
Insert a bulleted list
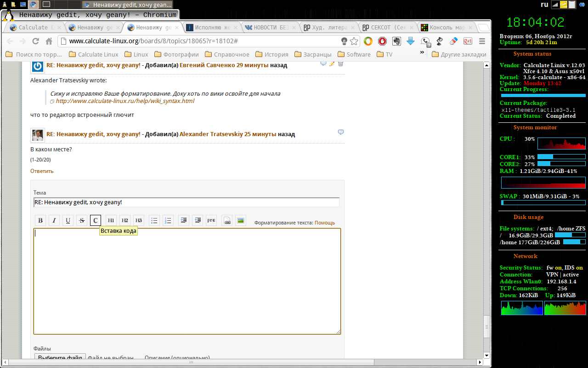[x=154, y=220]
